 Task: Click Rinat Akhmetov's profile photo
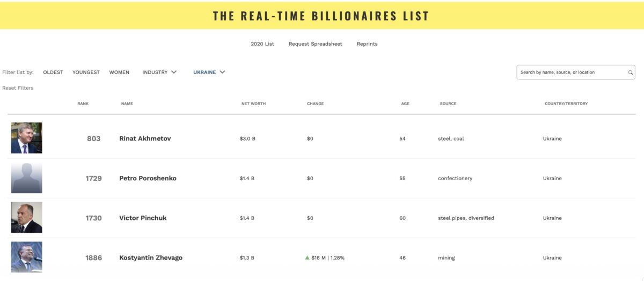click(27, 138)
